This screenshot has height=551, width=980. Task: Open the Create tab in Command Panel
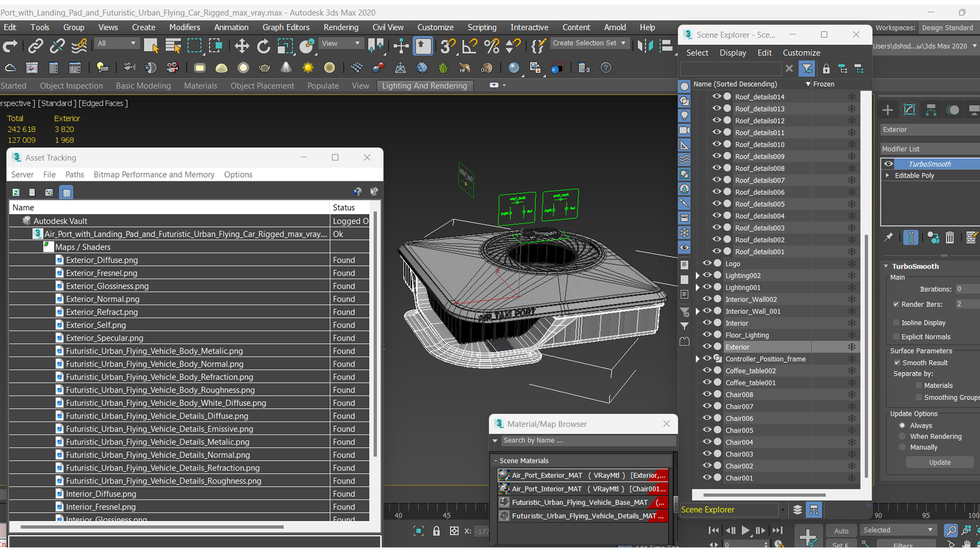pyautogui.click(x=888, y=110)
